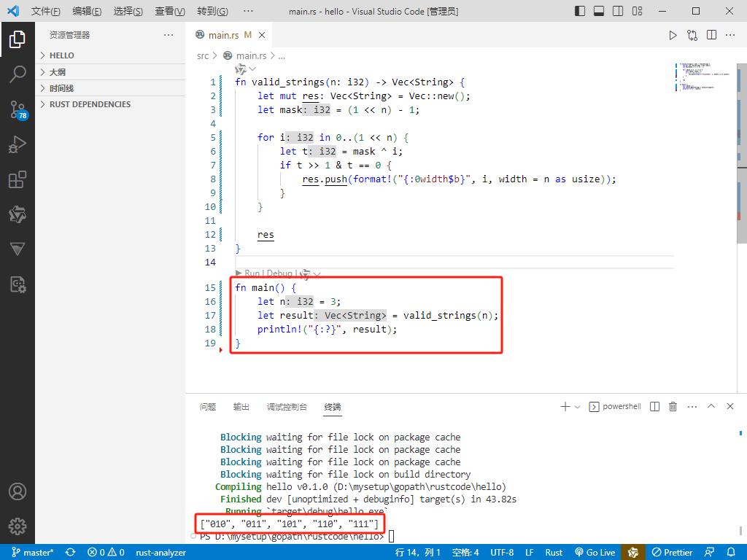Viewport: 747px width, 560px height.
Task: Close the terminal panel
Action: [x=730, y=407]
